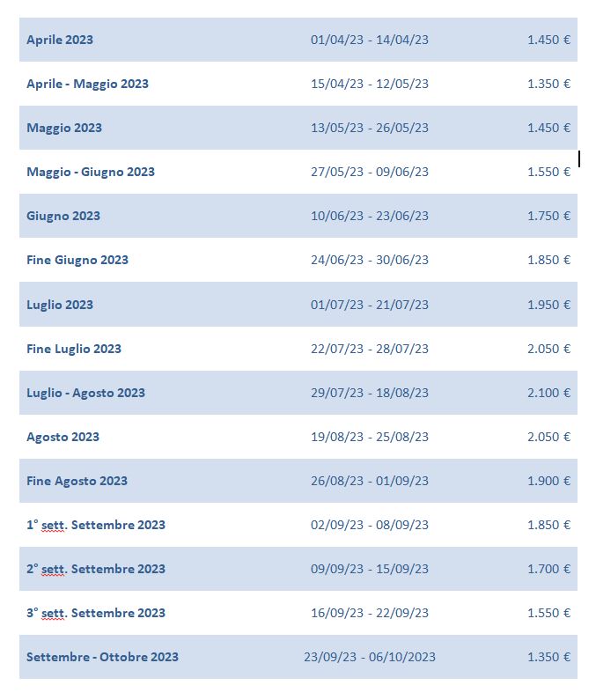Click the misspelled word in 1° sett. Settembre
Viewport: 596px width, 700px height.
point(53,525)
